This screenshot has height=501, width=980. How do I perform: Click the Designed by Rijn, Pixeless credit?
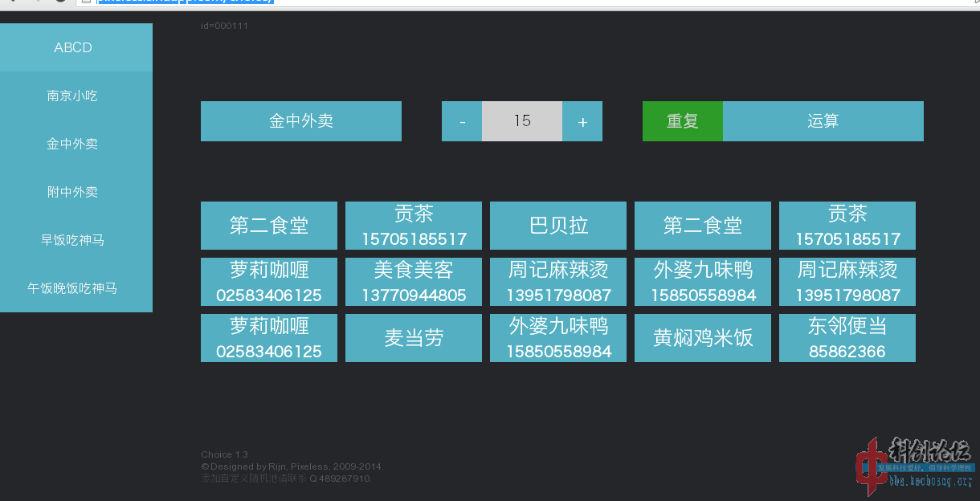[x=292, y=466]
